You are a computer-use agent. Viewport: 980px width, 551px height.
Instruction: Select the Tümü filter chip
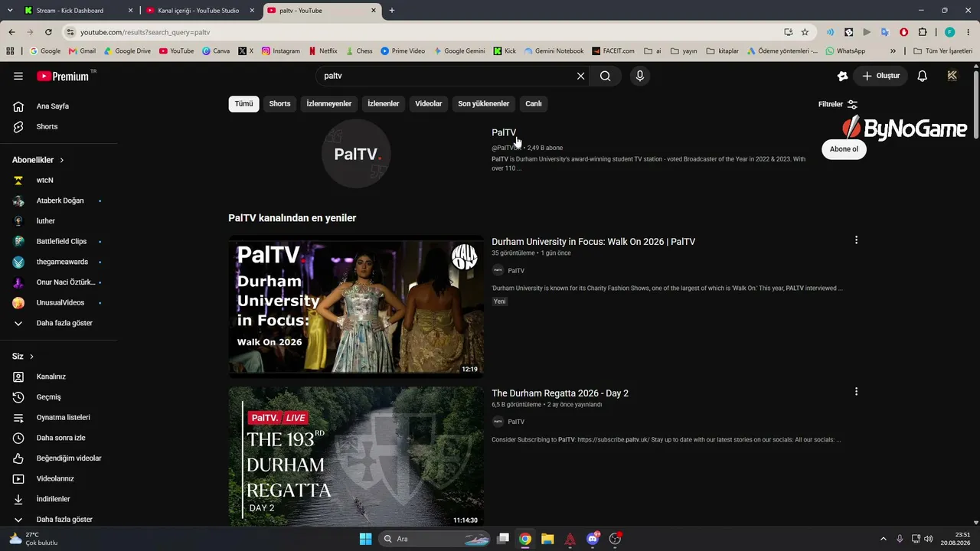[x=243, y=104]
